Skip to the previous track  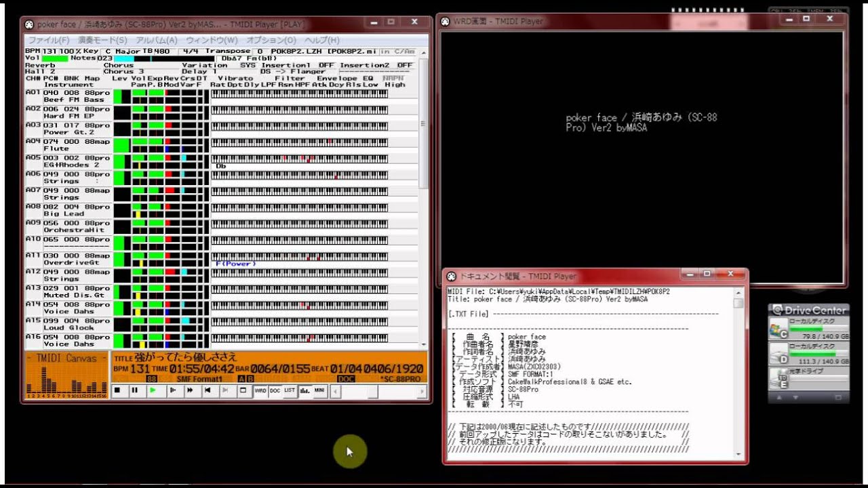tap(208, 390)
